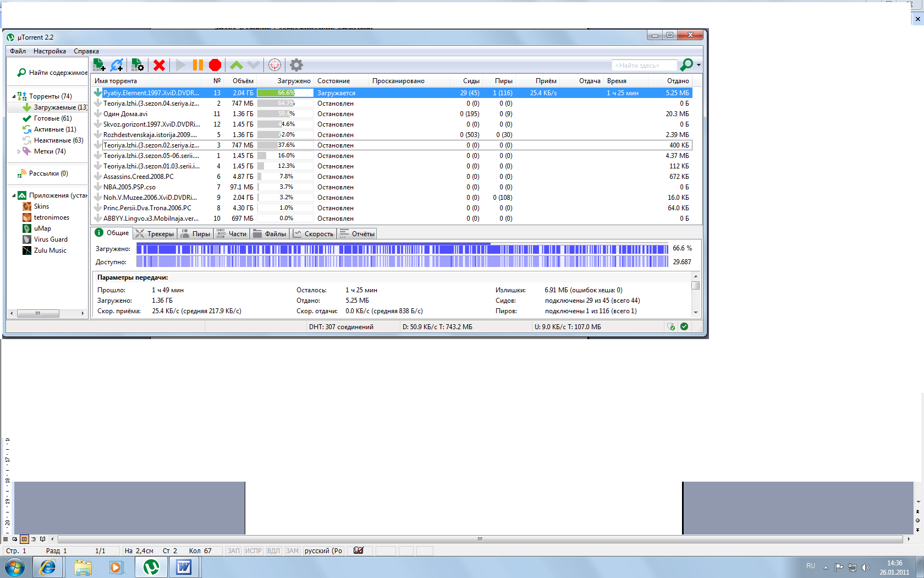
Task: Switch to the Файлы tab
Action: pyautogui.click(x=270, y=234)
